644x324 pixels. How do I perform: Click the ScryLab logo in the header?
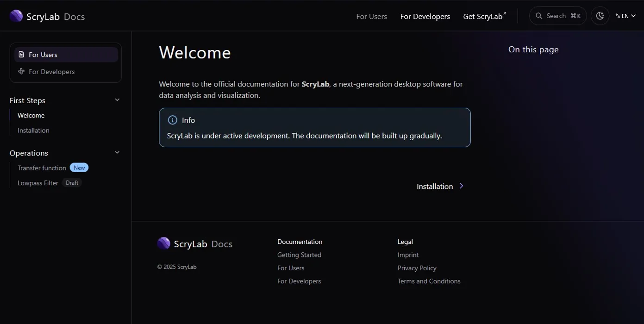click(x=16, y=16)
